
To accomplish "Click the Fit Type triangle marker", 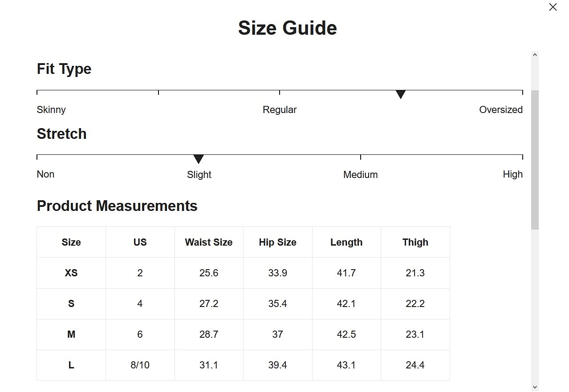I will pyautogui.click(x=400, y=94).
